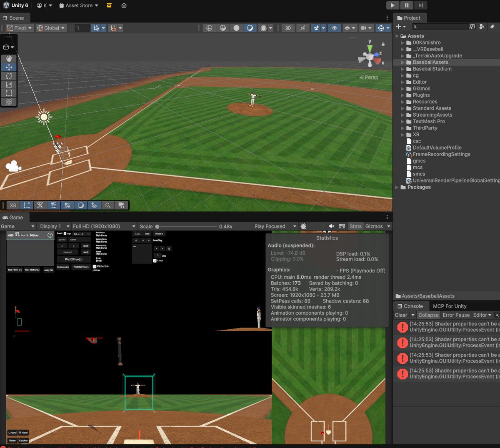Open the Unity settings hexagon icon

124,5
